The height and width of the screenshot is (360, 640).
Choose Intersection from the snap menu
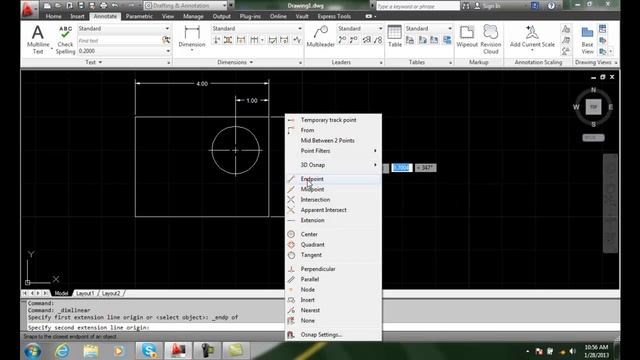(x=333, y=200)
